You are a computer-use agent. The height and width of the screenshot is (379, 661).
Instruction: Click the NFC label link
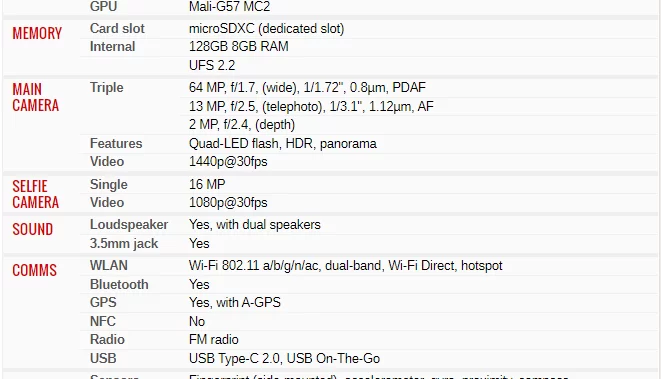(x=102, y=321)
